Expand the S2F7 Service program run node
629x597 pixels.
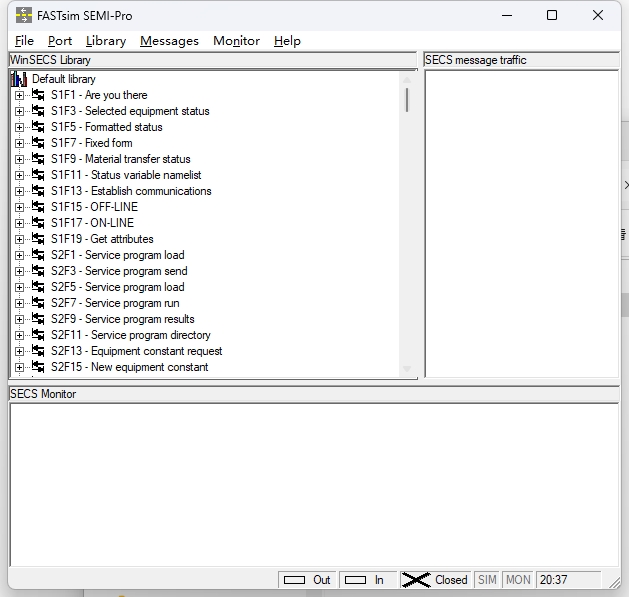coord(19,303)
